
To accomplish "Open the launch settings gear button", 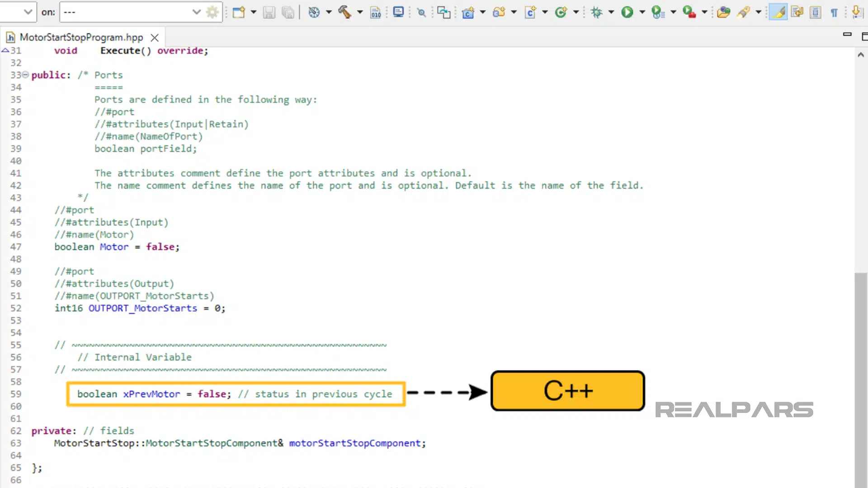I will [x=212, y=12].
